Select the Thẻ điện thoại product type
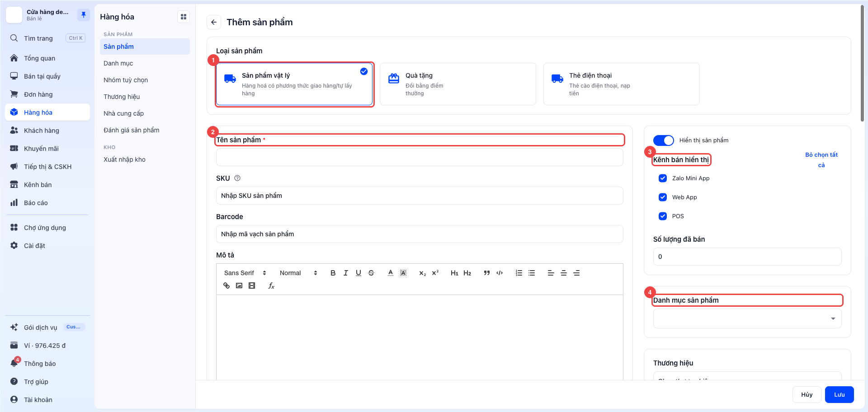868x412 pixels. coord(622,84)
